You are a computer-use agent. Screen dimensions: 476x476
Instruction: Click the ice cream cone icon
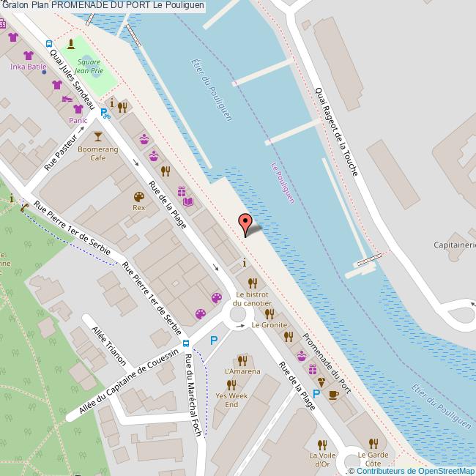321,382
